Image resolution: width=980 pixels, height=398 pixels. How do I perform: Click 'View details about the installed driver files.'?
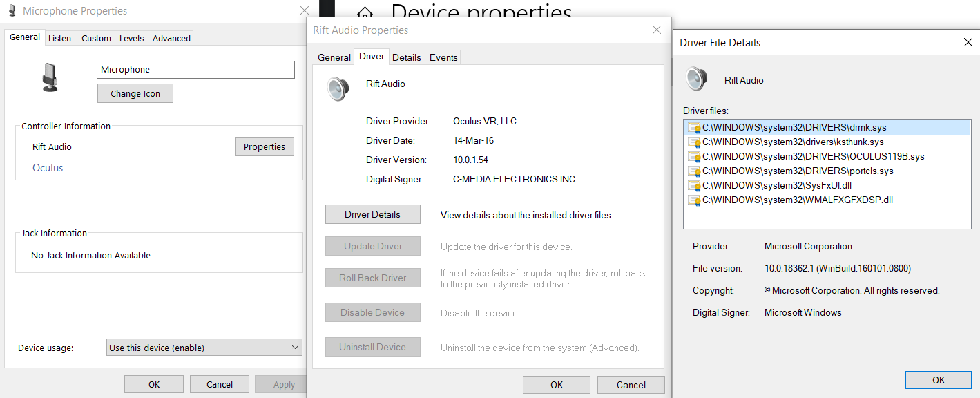point(527,215)
